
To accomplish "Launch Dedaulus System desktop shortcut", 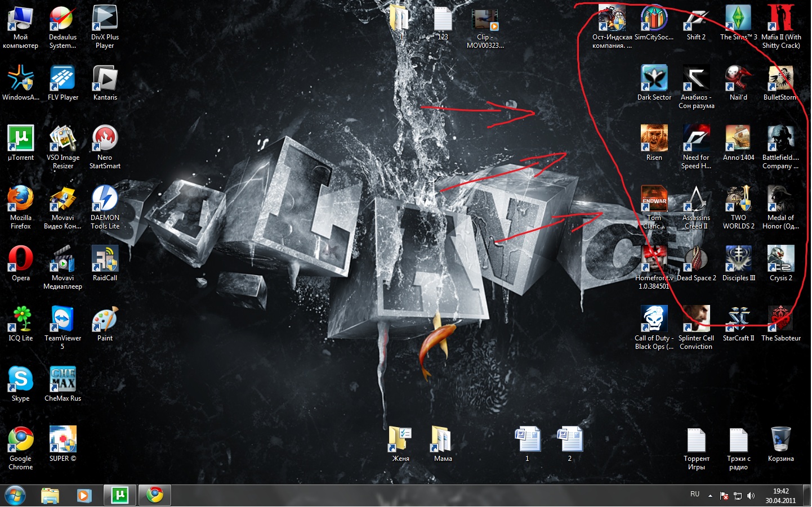I will [63, 28].
